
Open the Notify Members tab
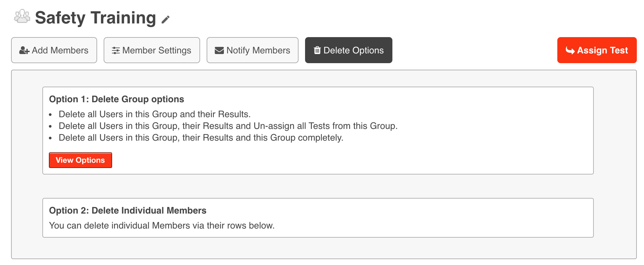pos(253,50)
